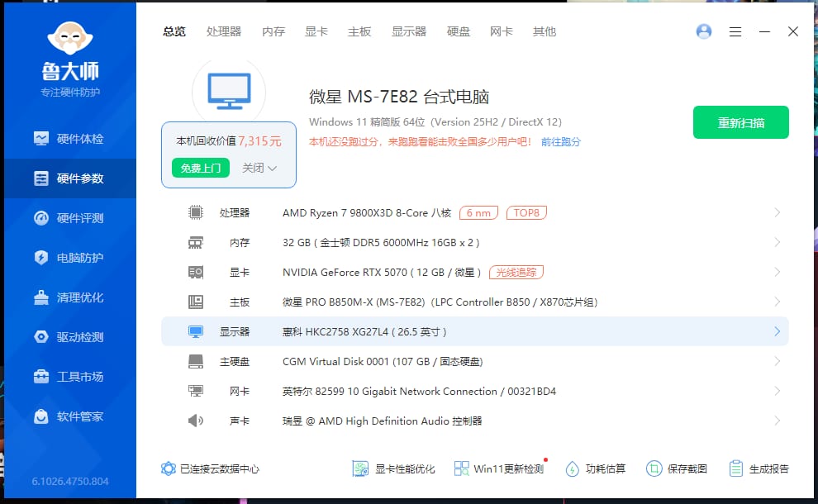Click version number 6.1026.4750.804
The height and width of the screenshot is (504, 818).
[70, 481]
